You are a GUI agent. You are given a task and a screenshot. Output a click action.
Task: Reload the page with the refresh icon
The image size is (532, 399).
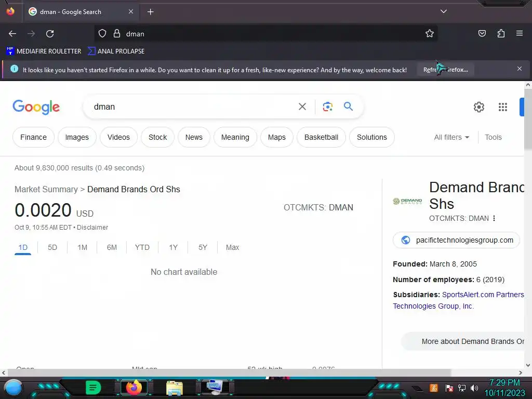[50, 34]
